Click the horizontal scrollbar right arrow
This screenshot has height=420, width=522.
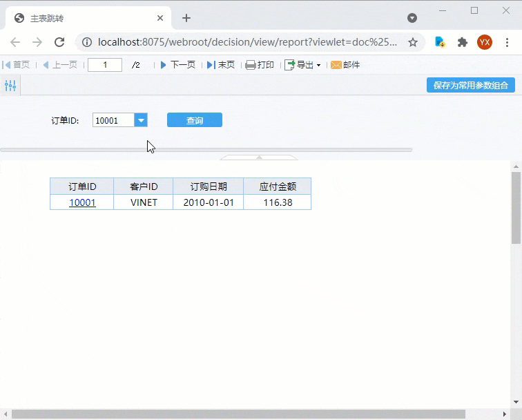[505, 414]
